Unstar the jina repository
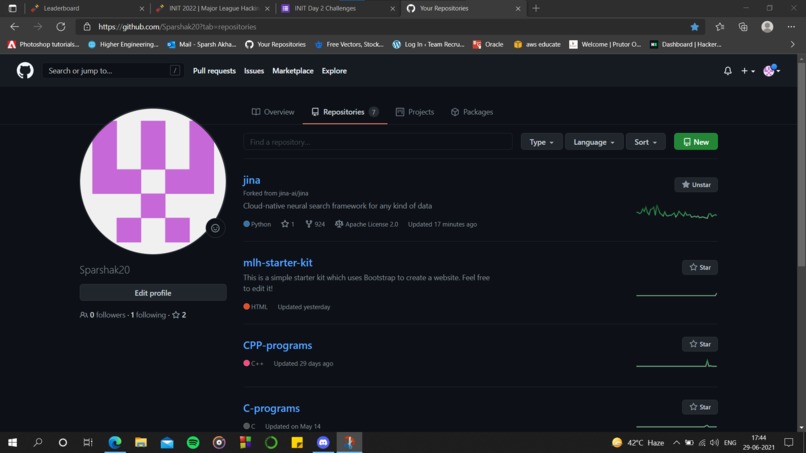 tap(695, 185)
